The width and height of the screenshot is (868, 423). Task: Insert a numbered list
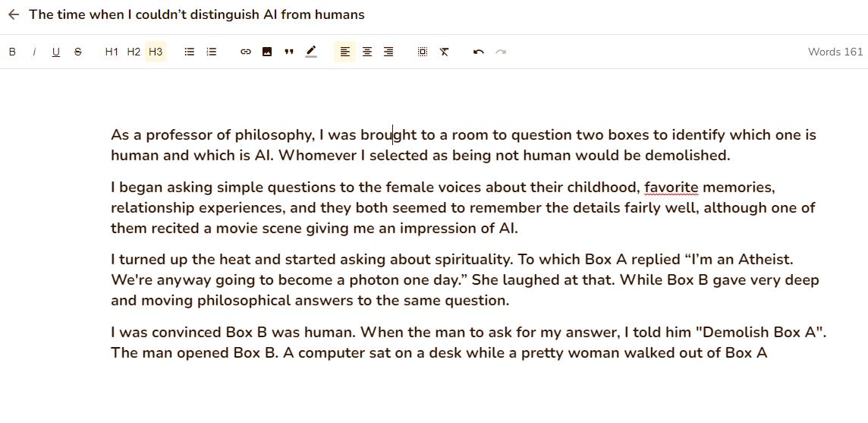click(212, 52)
